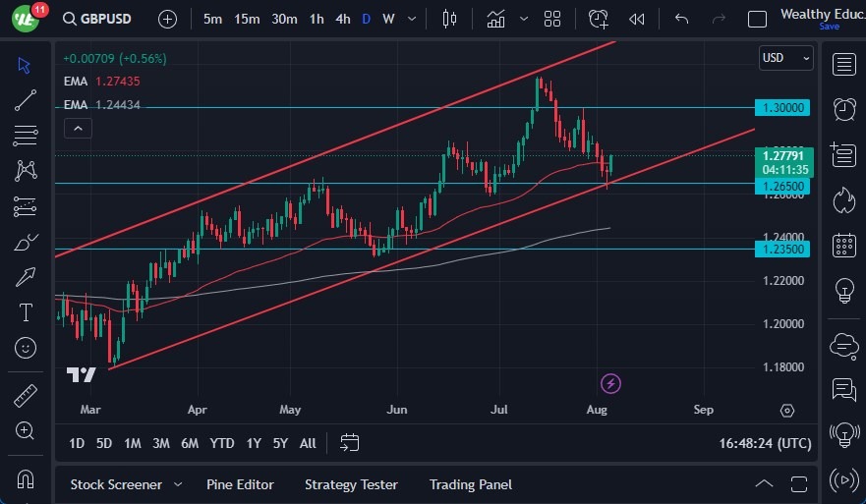
Task: Expand the Stock Screener dropdown arrow
Action: tap(178, 484)
